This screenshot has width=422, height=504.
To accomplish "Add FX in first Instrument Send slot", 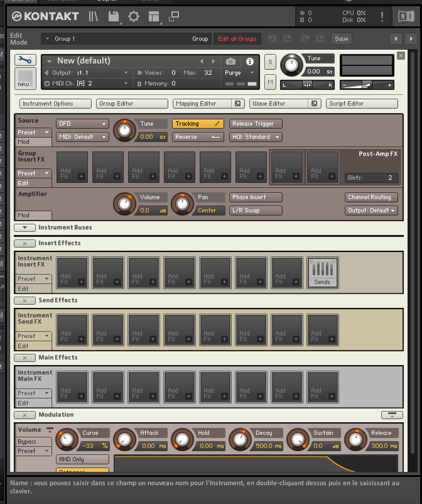I will (x=72, y=330).
